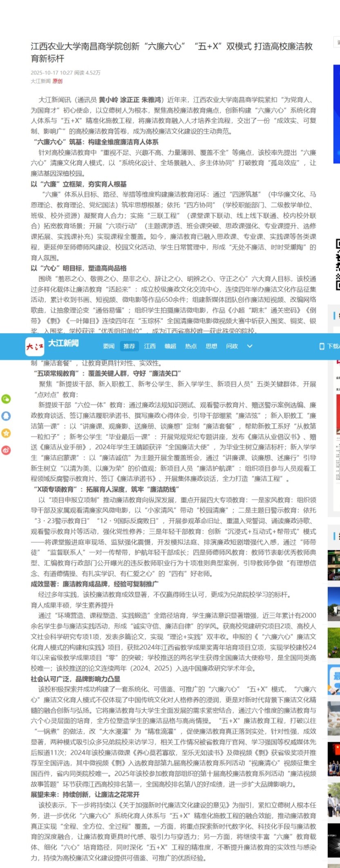Select the 赣超 navigation tab
Image resolution: width=340 pixels, height=868 pixels.
(x=170, y=346)
